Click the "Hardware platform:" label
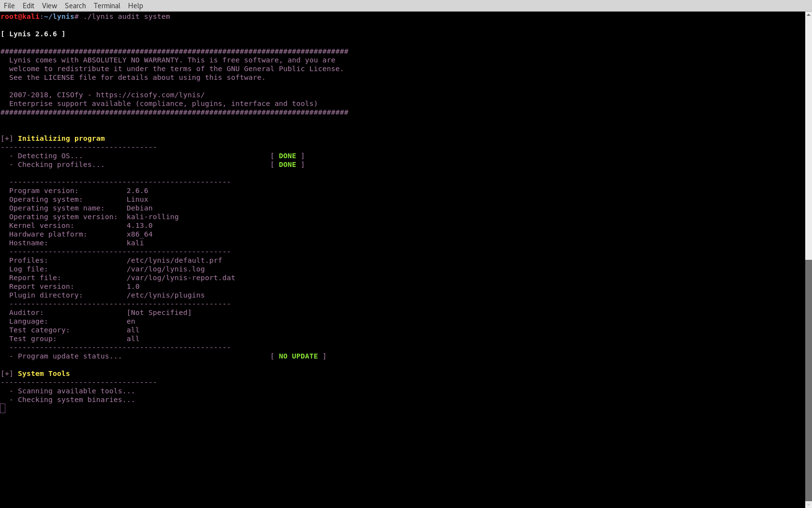 click(48, 234)
